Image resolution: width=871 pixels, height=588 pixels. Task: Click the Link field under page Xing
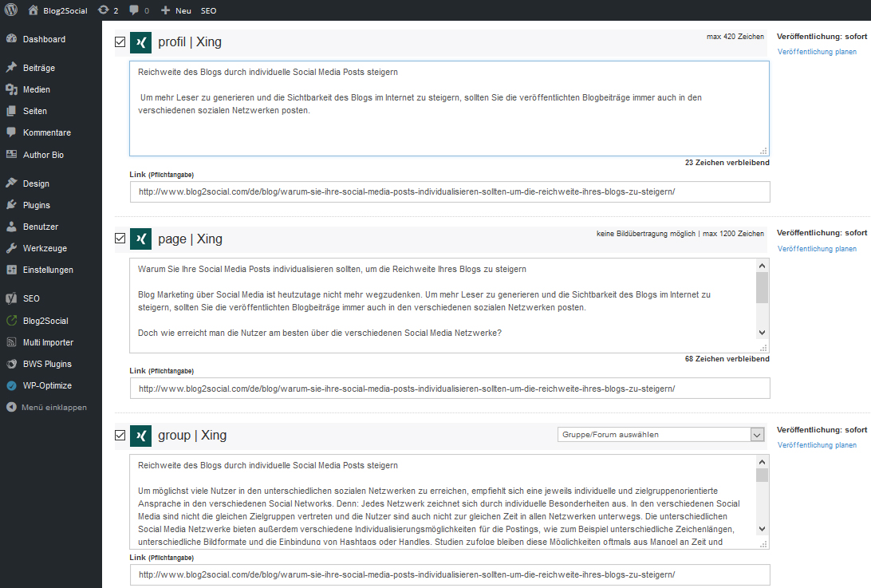[450, 389]
